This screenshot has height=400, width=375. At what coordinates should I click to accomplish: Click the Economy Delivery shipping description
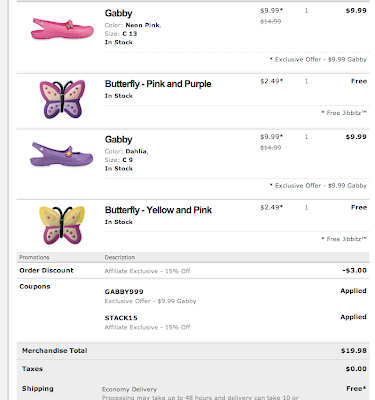coord(129,389)
